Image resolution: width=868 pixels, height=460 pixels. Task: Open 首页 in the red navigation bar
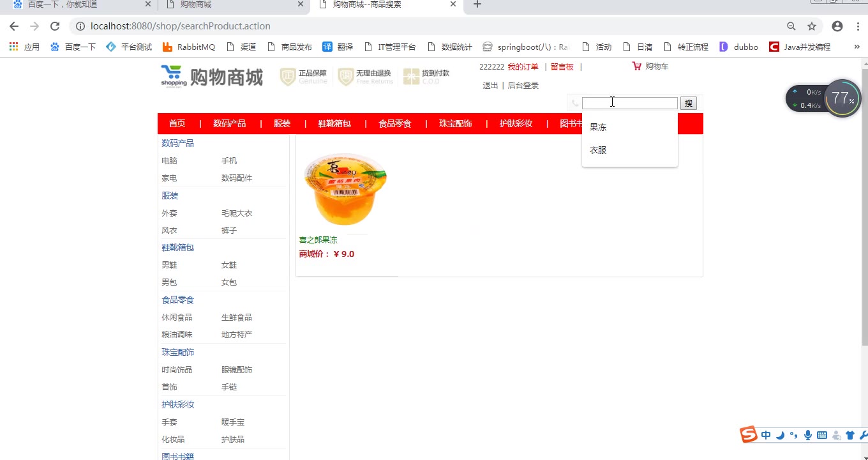click(177, 123)
